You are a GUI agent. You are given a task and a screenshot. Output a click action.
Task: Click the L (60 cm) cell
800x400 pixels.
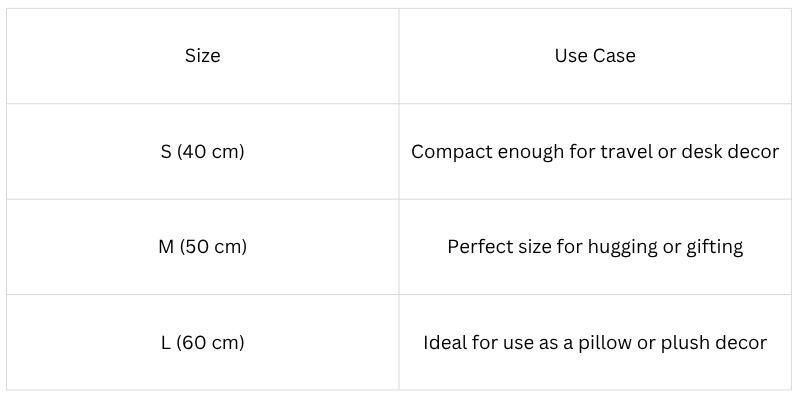coord(203,342)
